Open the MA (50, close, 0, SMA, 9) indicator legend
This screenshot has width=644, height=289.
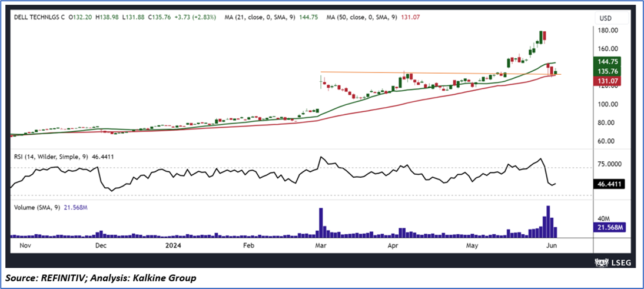pyautogui.click(x=361, y=18)
